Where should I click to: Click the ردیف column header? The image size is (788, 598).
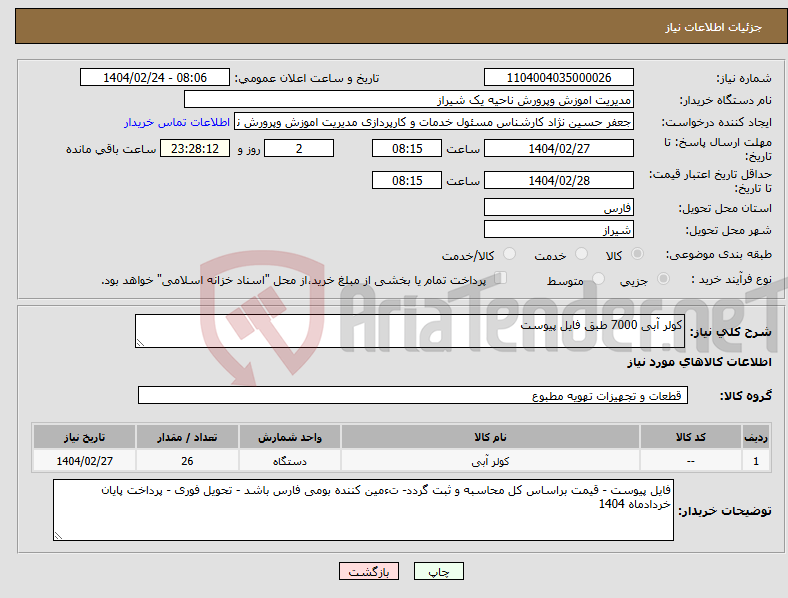(756, 437)
